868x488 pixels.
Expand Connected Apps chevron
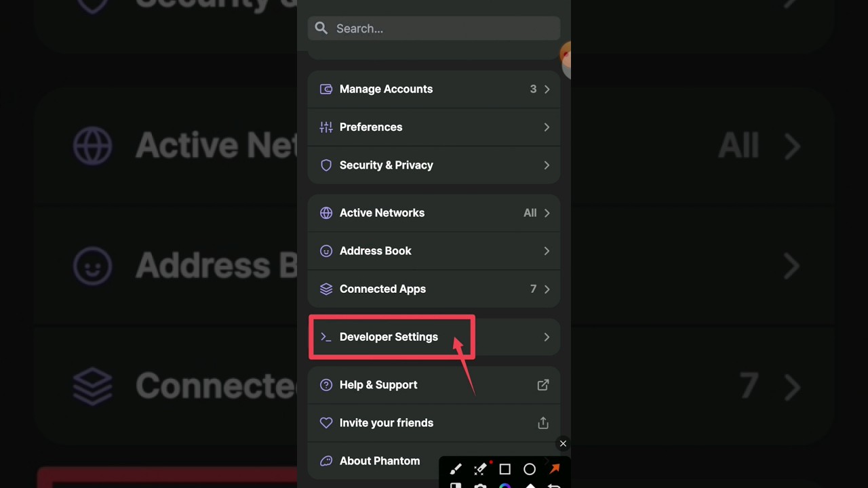click(x=547, y=289)
